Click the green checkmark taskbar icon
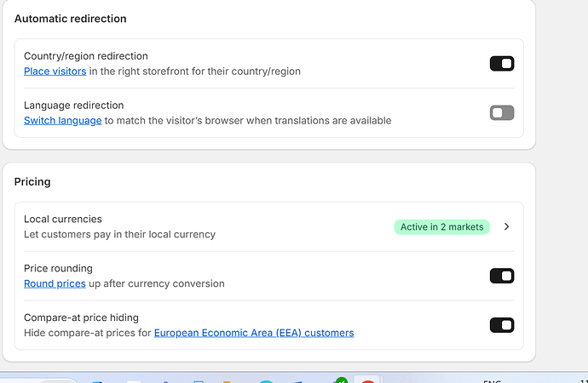This screenshot has width=588, height=383. click(x=342, y=380)
